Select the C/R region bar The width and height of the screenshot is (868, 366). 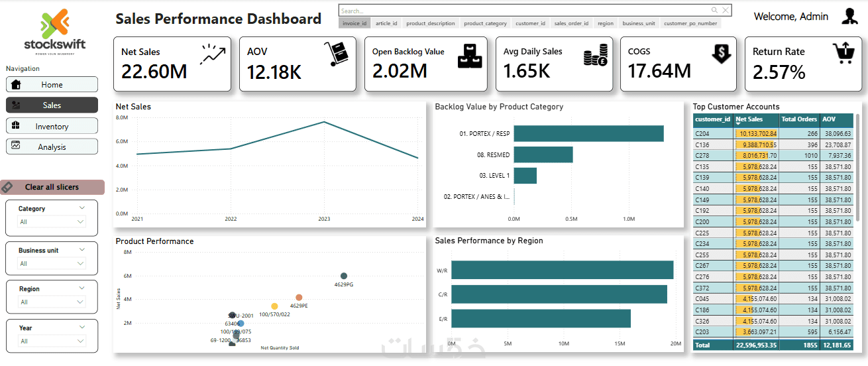click(558, 294)
